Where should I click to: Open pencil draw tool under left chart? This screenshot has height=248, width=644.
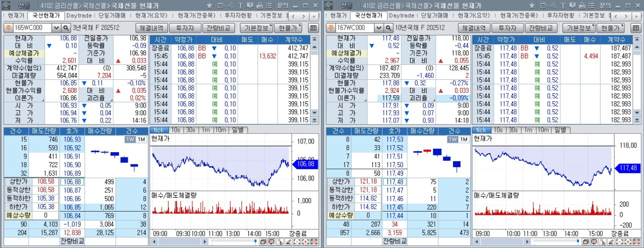pos(289,242)
